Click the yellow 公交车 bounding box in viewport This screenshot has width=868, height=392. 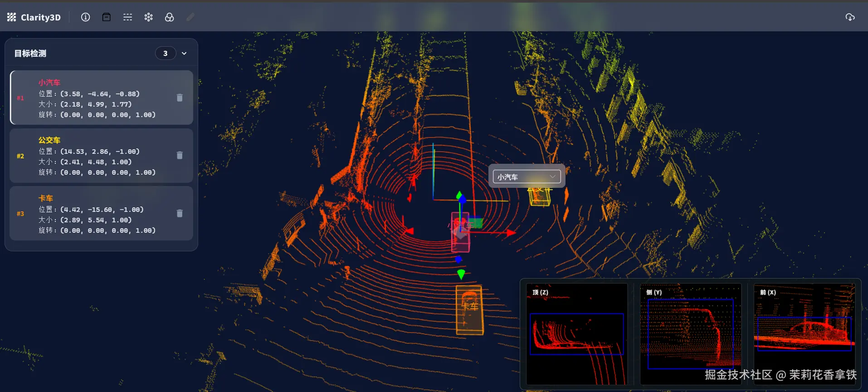tap(540, 196)
